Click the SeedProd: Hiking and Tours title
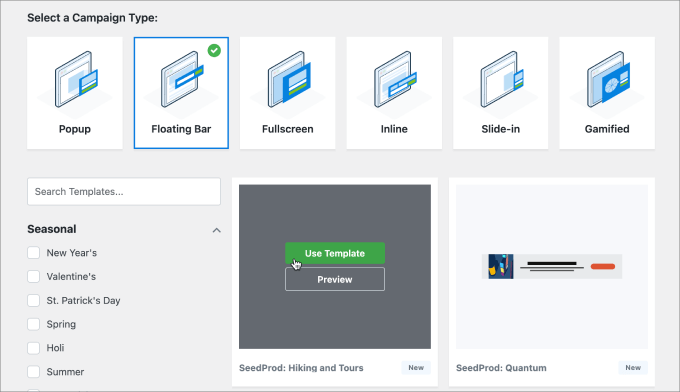The width and height of the screenshot is (680, 392). 301,368
